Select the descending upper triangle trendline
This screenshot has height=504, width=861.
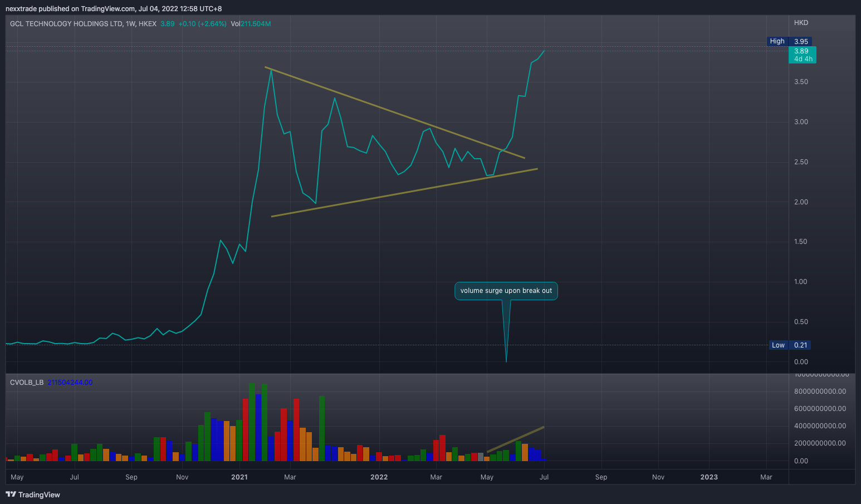tap(394, 112)
